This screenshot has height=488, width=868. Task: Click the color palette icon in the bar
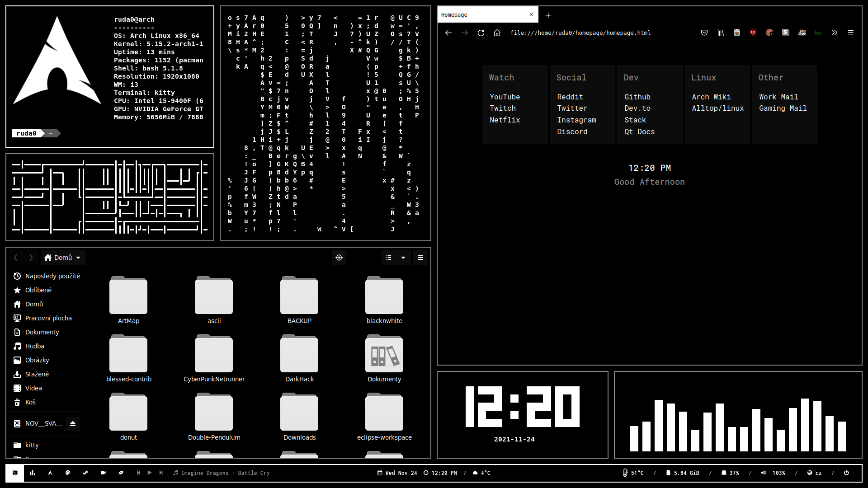pos(68,473)
